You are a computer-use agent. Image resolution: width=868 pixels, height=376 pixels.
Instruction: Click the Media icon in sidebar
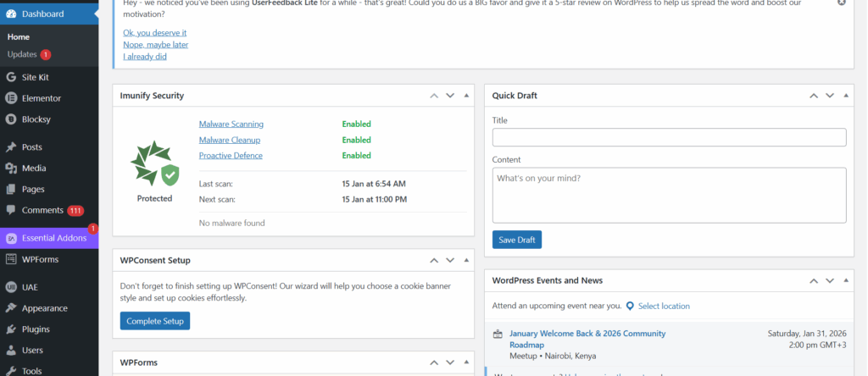(10, 168)
